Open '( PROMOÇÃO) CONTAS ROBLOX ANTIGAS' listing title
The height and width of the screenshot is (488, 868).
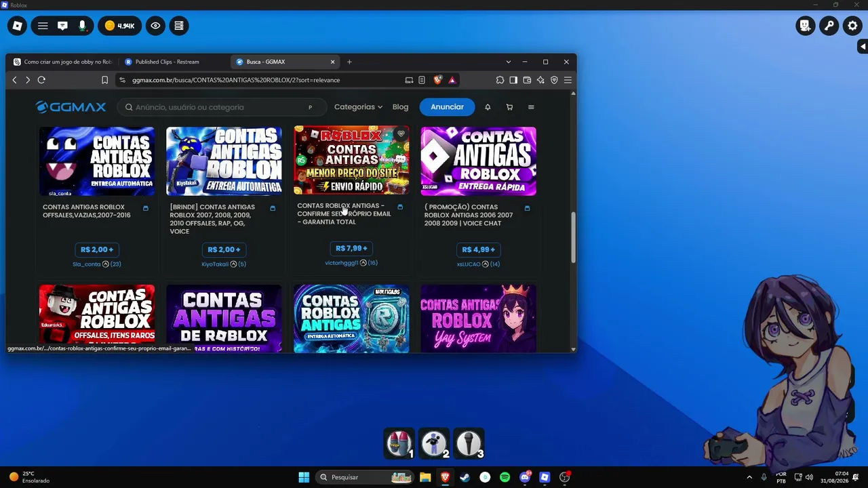(x=469, y=215)
